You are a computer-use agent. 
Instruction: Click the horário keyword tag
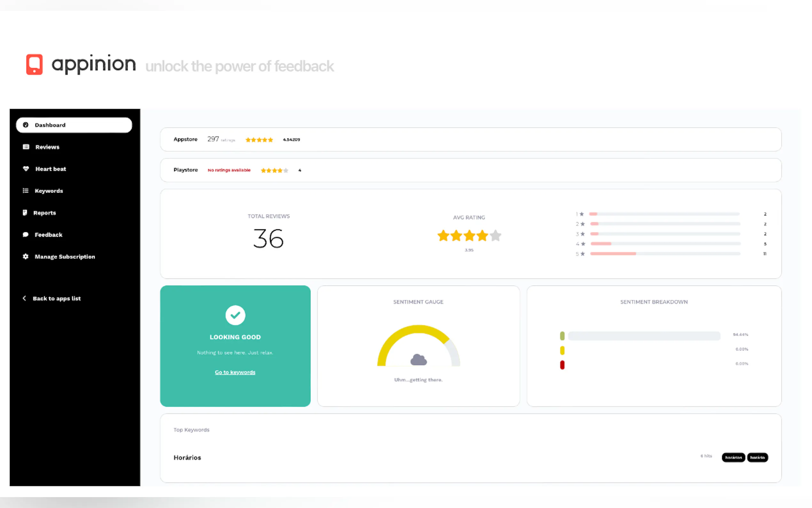(757, 457)
